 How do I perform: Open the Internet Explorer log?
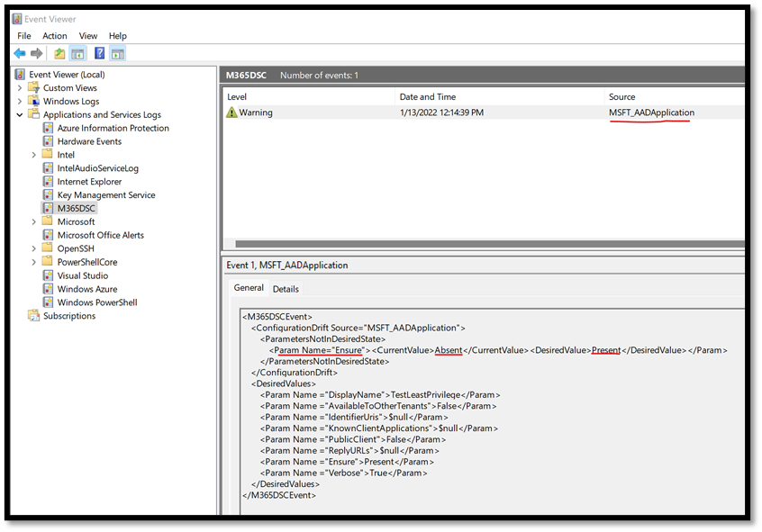pyautogui.click(x=89, y=182)
